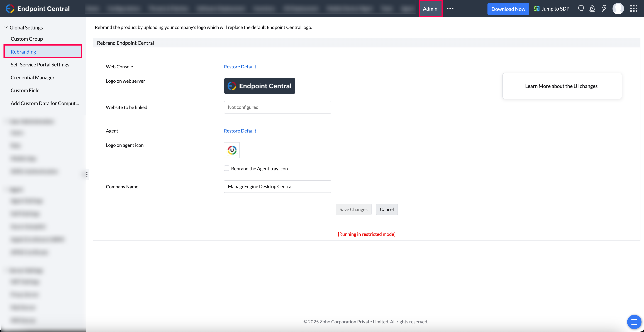This screenshot has width=644, height=332.
Task: Click Restore Default for Web Console
Action: [240, 67]
